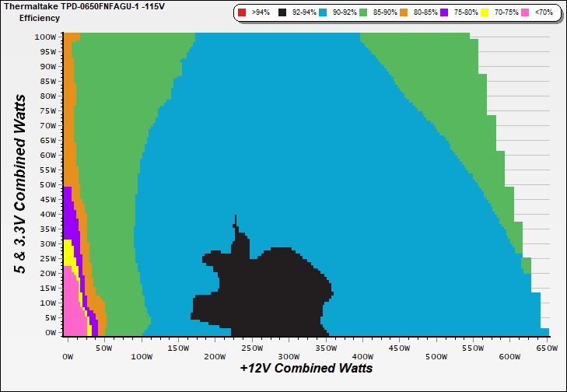Click the 650W tick label on horizontal axis
The image size is (567, 392).
click(x=547, y=348)
